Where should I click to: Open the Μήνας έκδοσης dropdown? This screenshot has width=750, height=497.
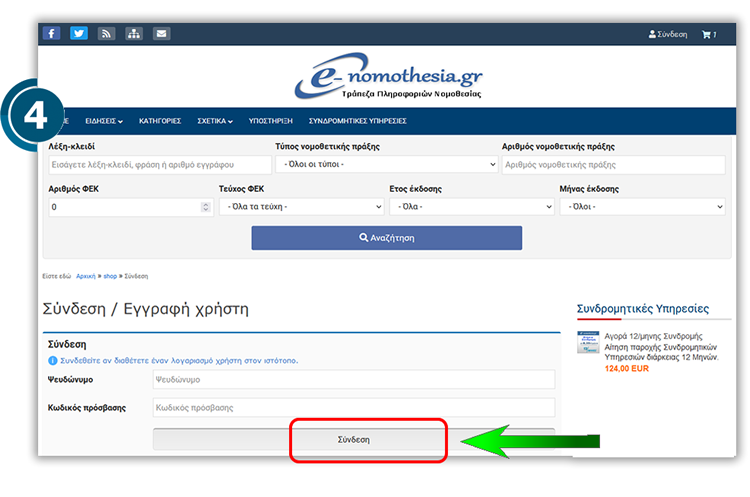tap(642, 207)
